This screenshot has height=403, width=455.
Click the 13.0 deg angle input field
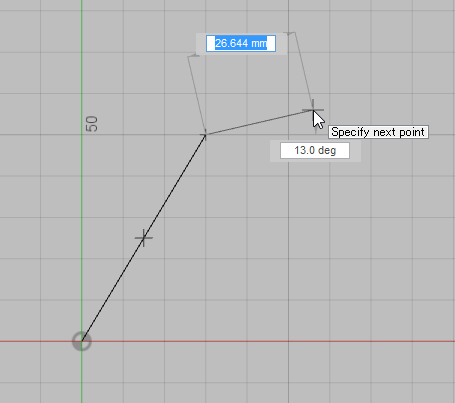click(x=315, y=150)
